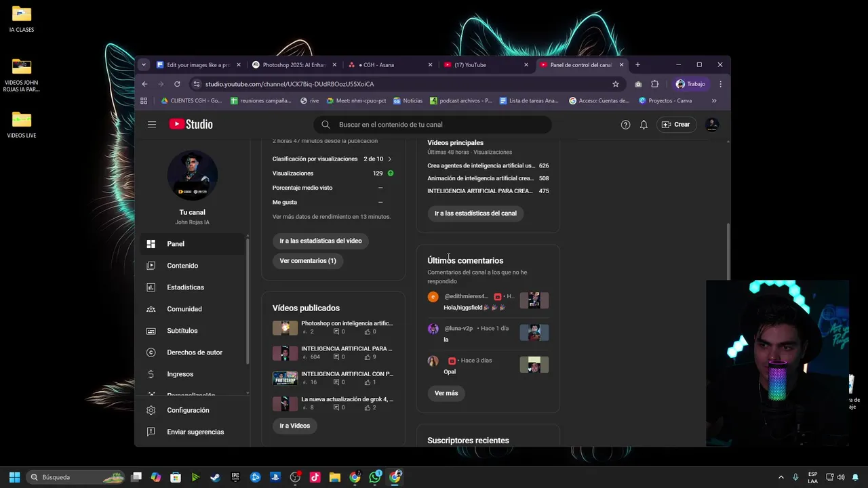The width and height of the screenshot is (868, 488).
Task: Switch to Edit your images like a pro tab
Action: (x=198, y=65)
